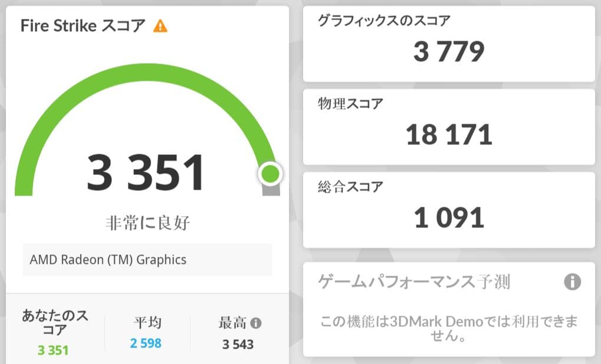
Task: Click the orange warning icon beside Fire Strike スコア
Action: pyautogui.click(x=160, y=26)
